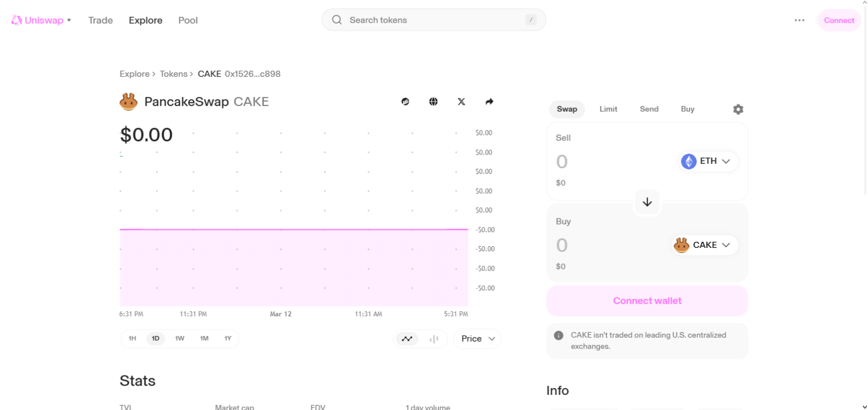Open the three-dots more menu icon
This screenshot has height=410, width=868.
(800, 20)
